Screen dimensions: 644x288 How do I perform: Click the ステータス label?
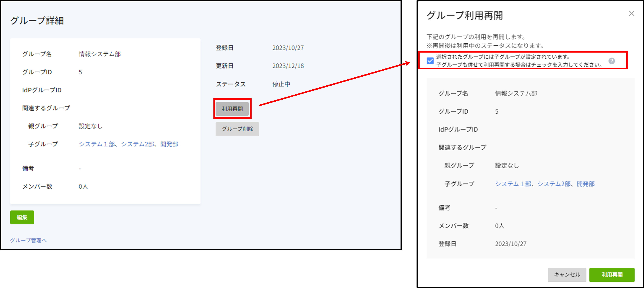click(231, 84)
